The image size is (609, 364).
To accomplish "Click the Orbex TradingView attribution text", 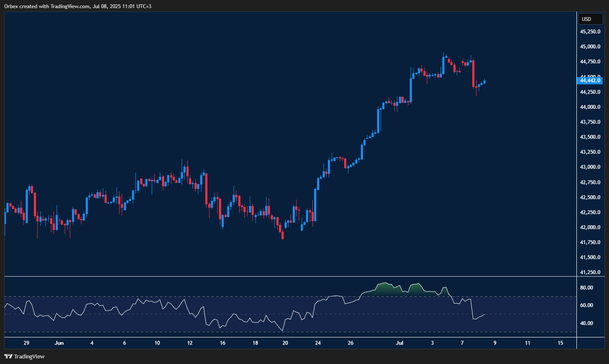I will [x=78, y=6].
